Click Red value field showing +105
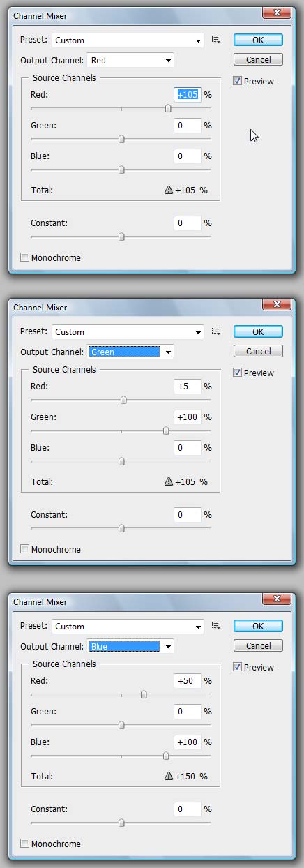Screen dimensions: 304x868 (x=187, y=94)
